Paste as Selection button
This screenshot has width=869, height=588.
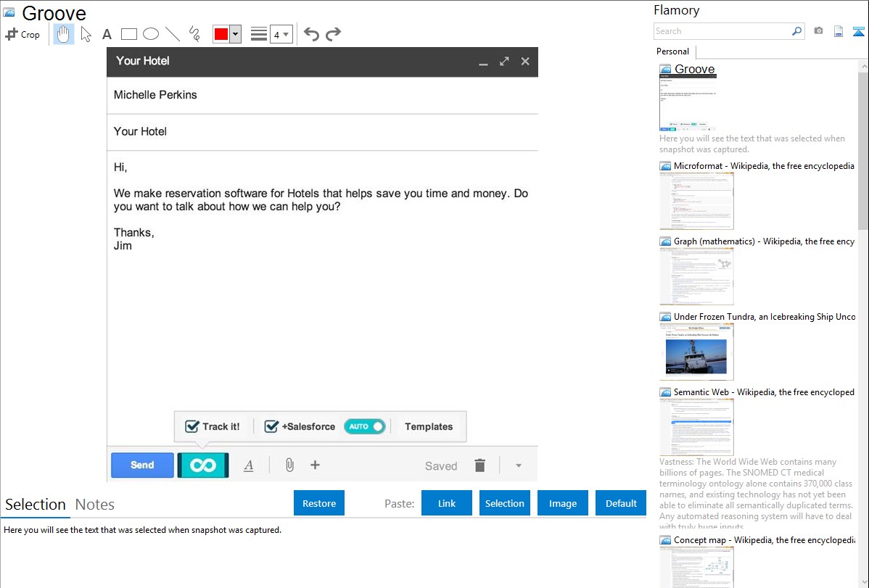point(504,503)
